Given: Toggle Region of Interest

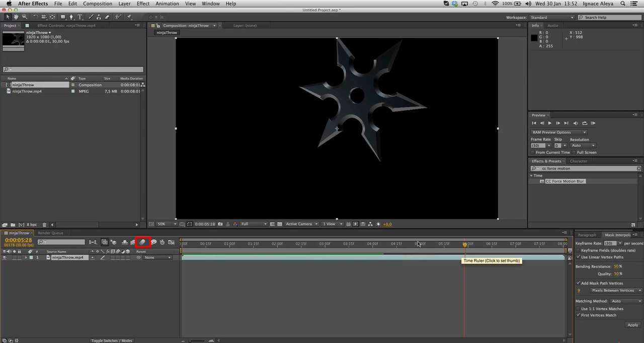Looking at the screenshot, I should click(273, 224).
